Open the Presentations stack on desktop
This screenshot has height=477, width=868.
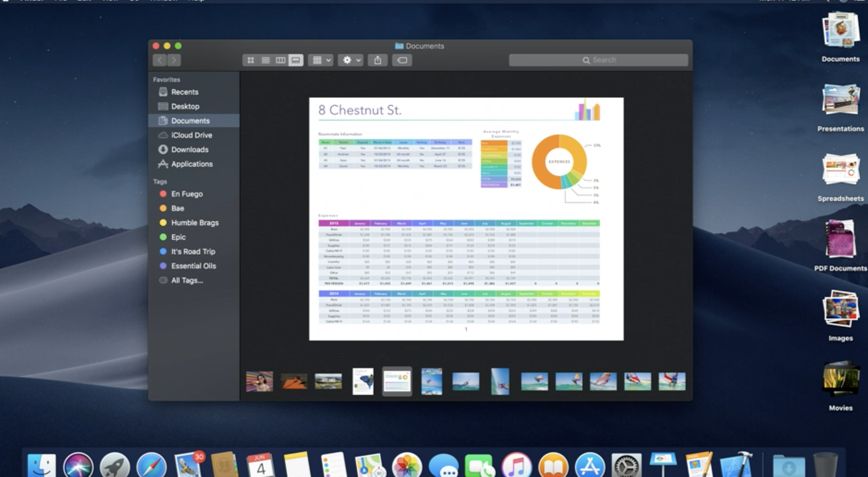(x=840, y=106)
